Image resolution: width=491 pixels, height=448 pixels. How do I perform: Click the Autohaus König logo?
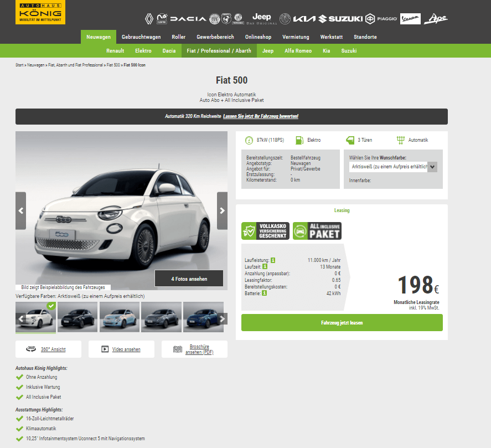40,12
